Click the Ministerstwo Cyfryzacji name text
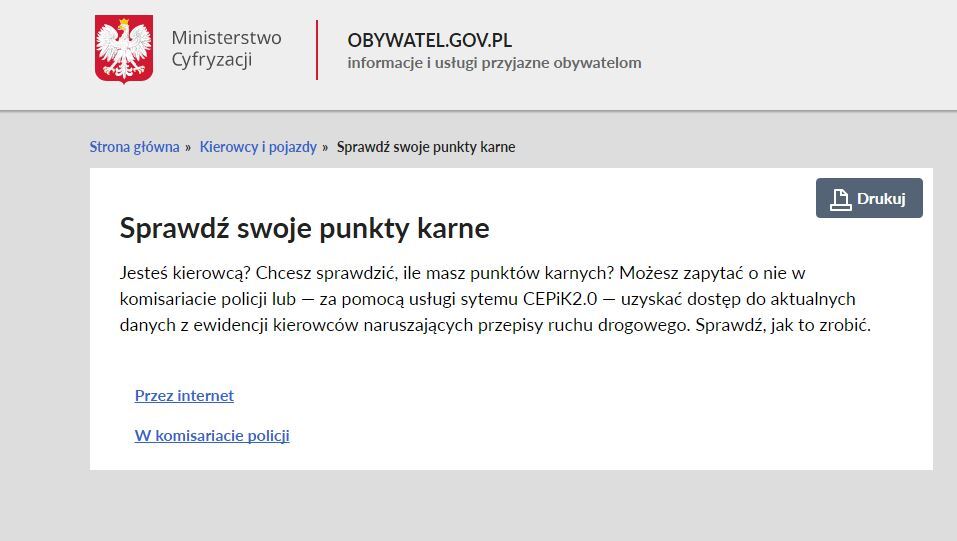957x541 pixels. pos(226,49)
